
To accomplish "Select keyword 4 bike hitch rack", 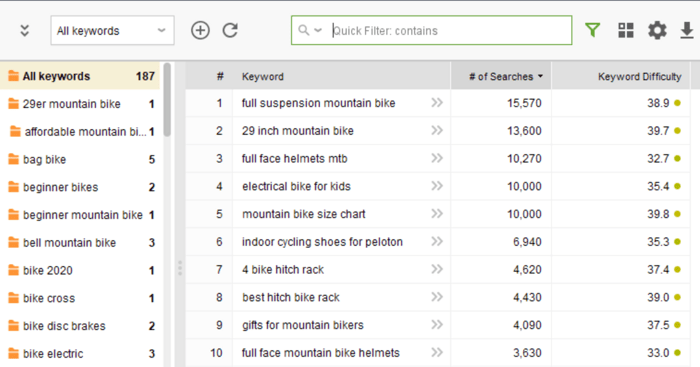I will tap(283, 270).
